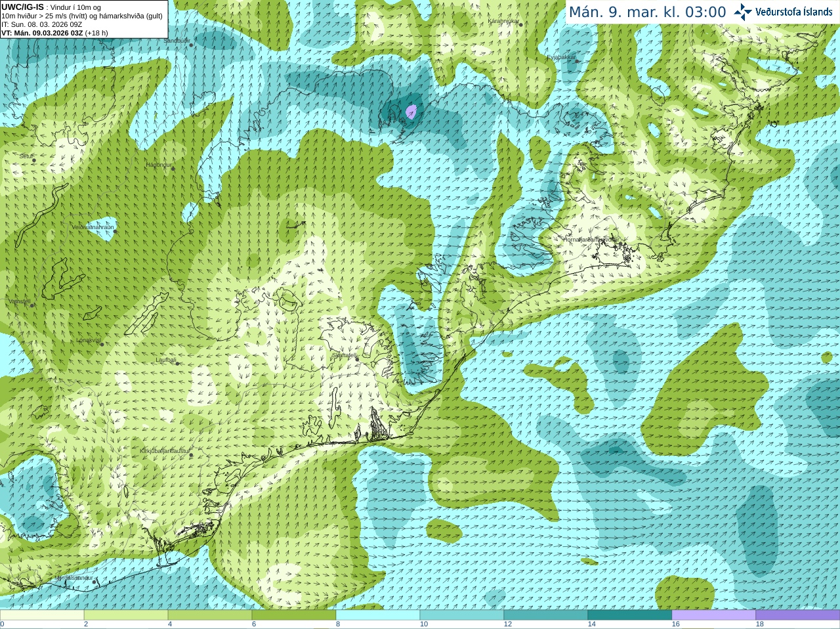Select the Hágöngur station label
The width and height of the screenshot is (840, 629).
158,165
